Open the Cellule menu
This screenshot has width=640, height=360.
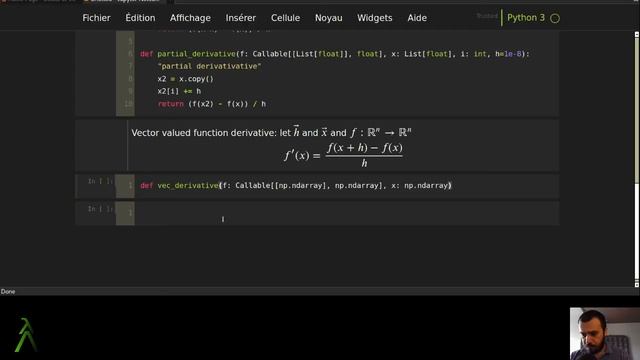285,18
